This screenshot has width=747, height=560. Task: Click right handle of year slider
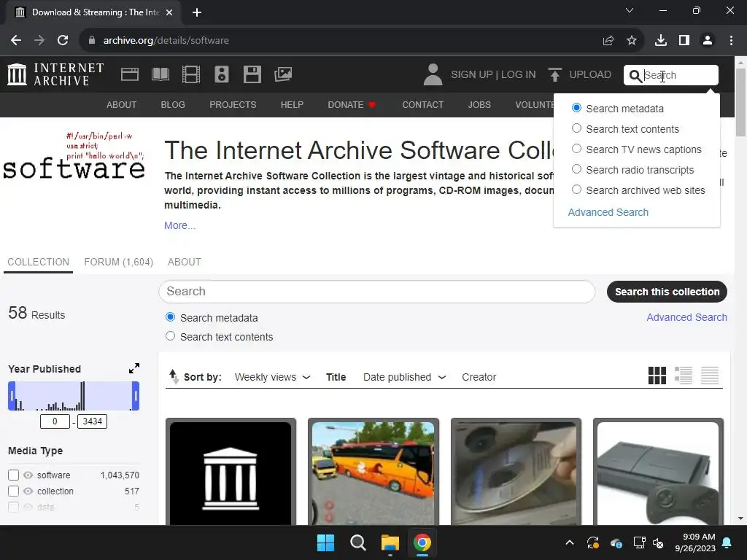coord(136,396)
